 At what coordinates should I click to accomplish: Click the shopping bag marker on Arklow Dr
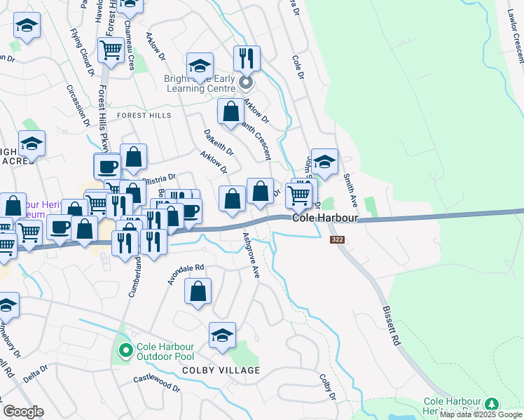click(230, 113)
